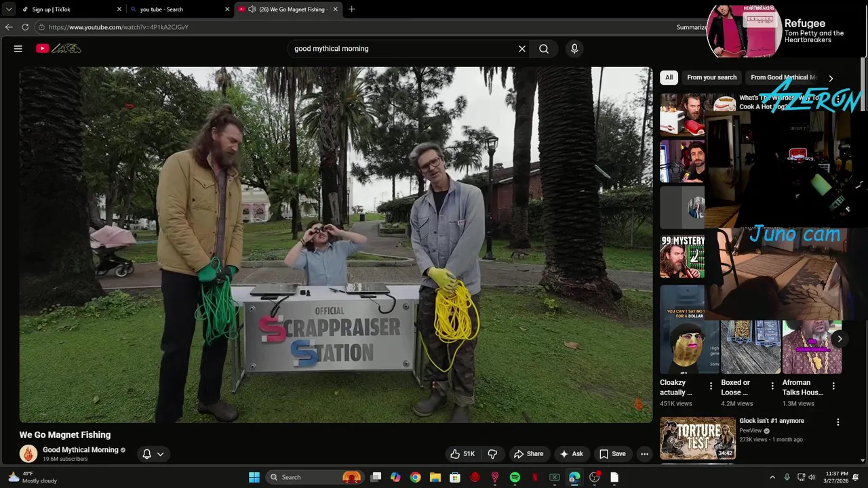Close the We Go Magnet Fishing tab
Screen dimensions: 868x488
coord(336,9)
